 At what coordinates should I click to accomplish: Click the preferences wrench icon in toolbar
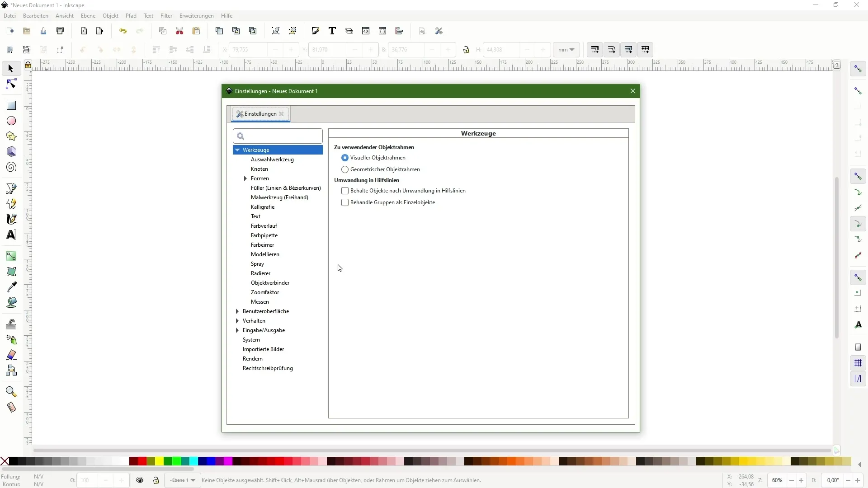point(439,31)
